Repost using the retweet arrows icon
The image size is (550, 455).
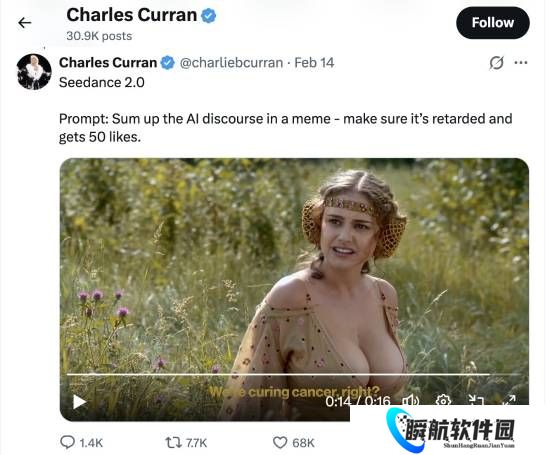point(173,443)
